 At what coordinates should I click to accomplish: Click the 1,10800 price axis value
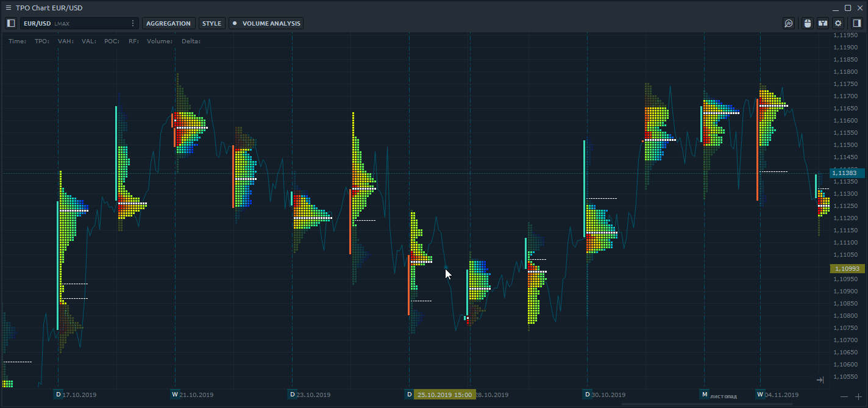pos(847,316)
